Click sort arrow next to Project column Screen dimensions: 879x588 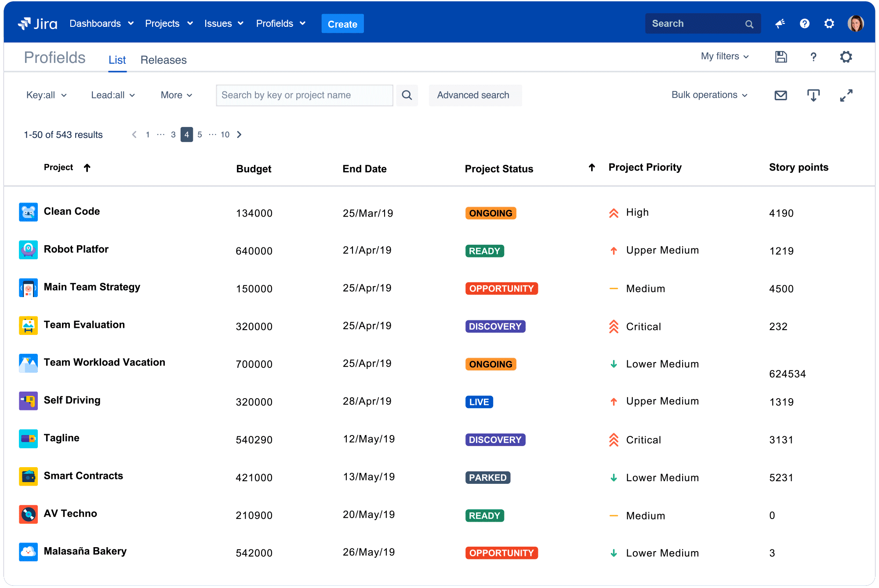(87, 167)
